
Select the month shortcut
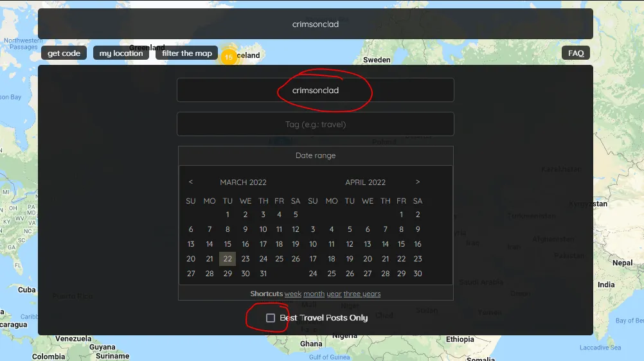tap(314, 294)
